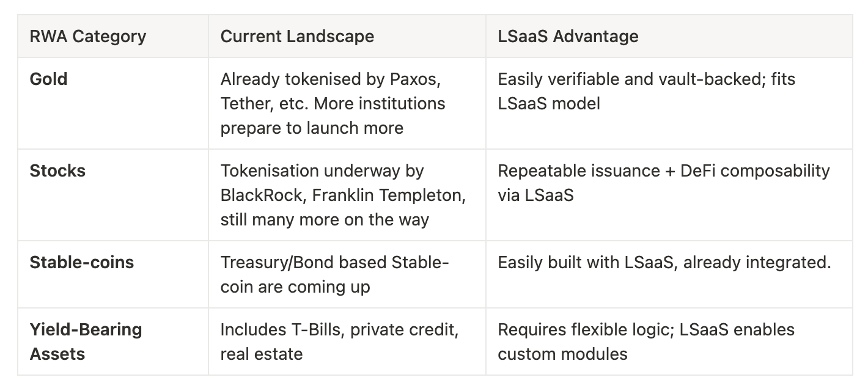Click the LSaaS Advantage column header
The height and width of the screenshot is (391, 868).
tap(568, 37)
